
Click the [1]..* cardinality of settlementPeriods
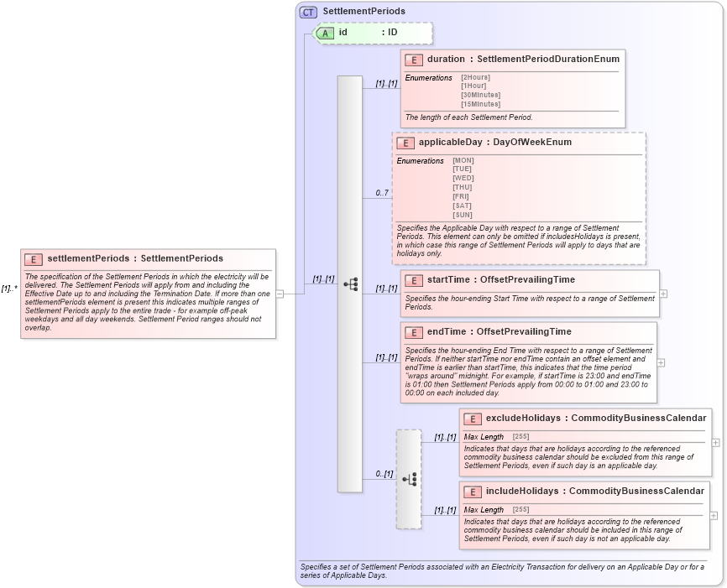[9, 289]
